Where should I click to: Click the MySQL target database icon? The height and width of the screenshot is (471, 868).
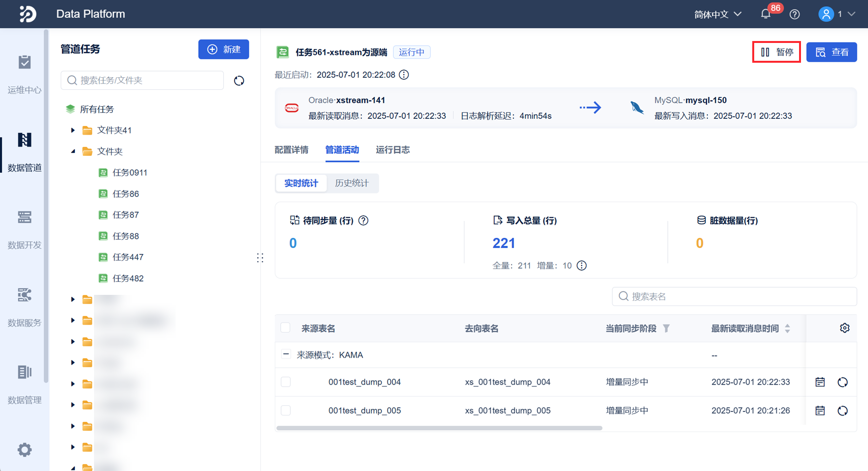click(637, 108)
